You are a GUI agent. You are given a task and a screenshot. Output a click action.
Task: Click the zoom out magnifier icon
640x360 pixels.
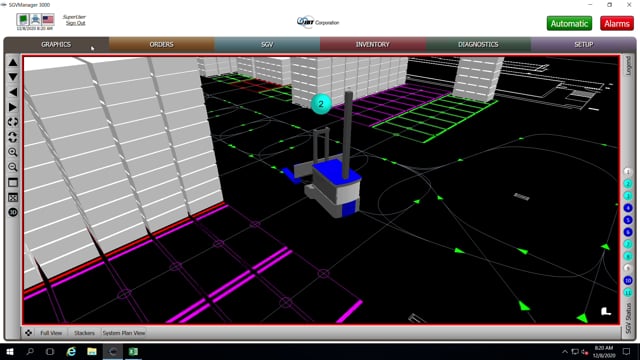click(x=13, y=167)
